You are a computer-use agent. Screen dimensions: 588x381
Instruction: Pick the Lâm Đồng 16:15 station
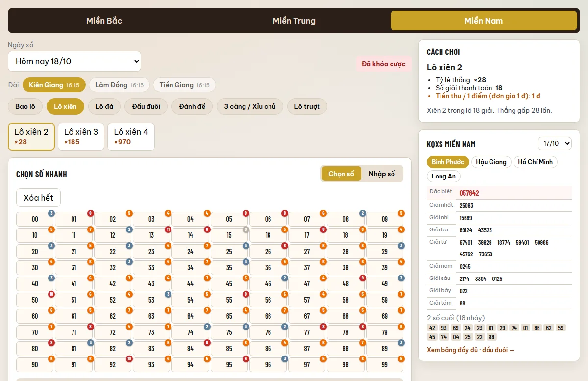point(119,85)
